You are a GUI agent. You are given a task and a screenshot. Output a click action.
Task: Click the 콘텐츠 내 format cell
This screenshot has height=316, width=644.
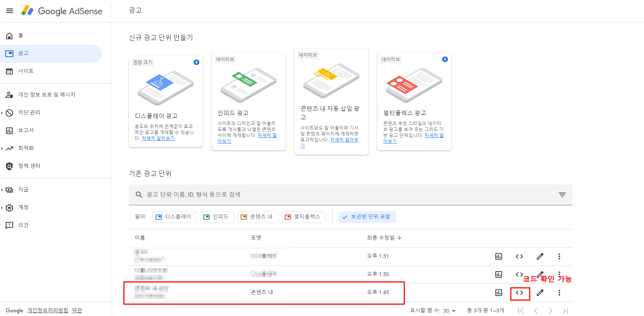[x=262, y=292]
